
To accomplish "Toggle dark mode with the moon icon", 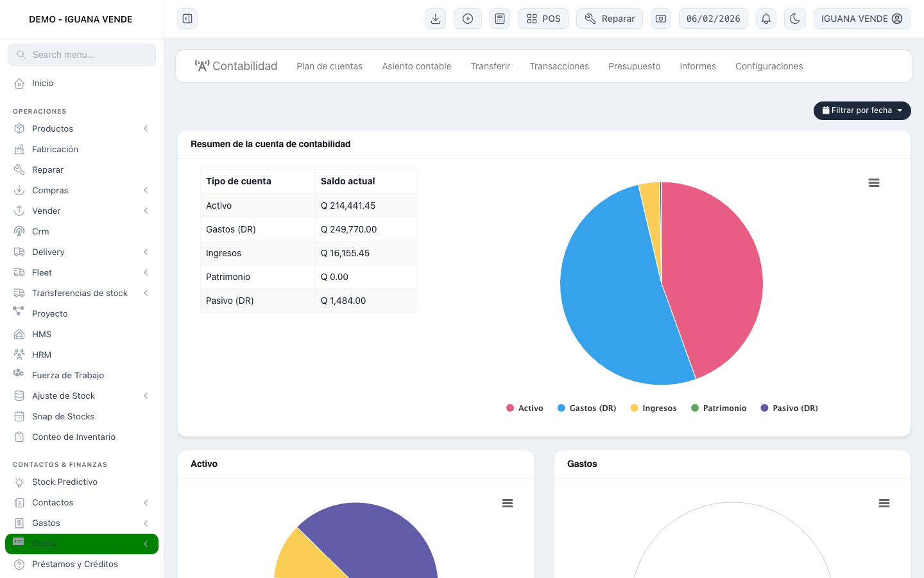I will 795,19.
